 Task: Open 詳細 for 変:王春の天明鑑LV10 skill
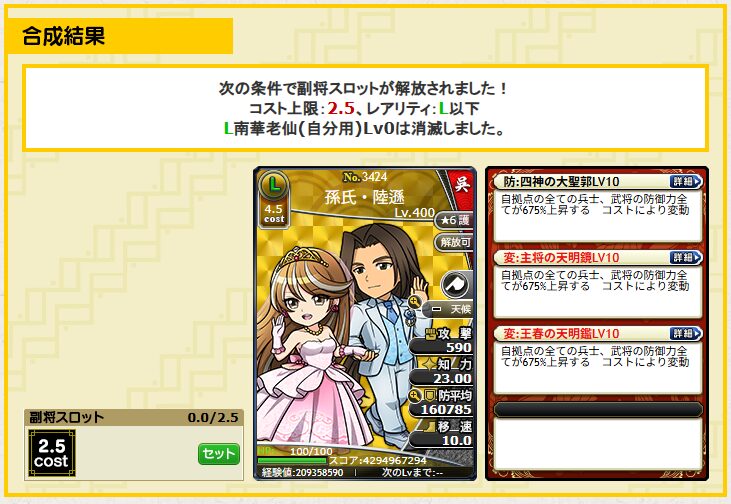(686, 333)
